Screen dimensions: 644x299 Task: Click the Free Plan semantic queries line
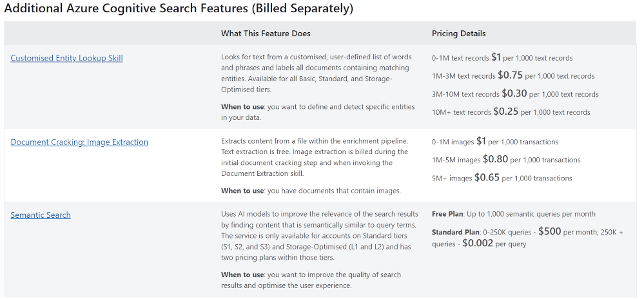click(513, 214)
